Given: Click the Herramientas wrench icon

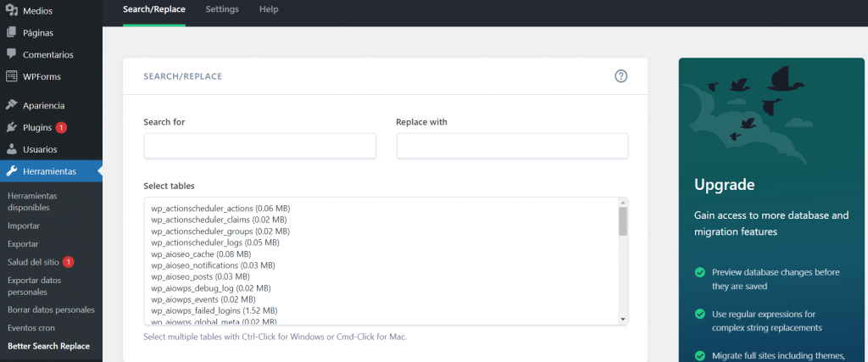Looking at the screenshot, I should (x=11, y=171).
